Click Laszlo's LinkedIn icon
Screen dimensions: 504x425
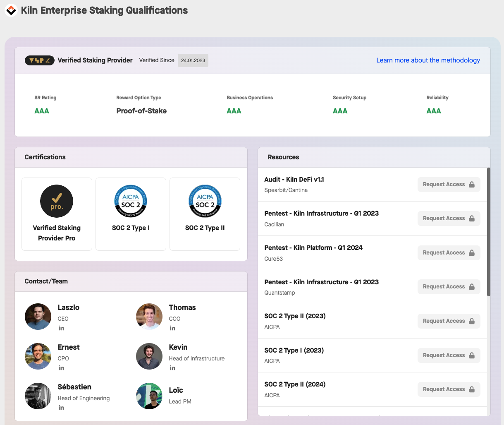coord(61,328)
